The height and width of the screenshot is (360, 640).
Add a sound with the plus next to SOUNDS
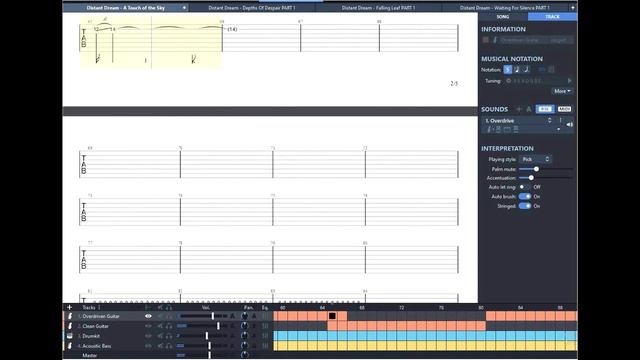[x=519, y=109]
